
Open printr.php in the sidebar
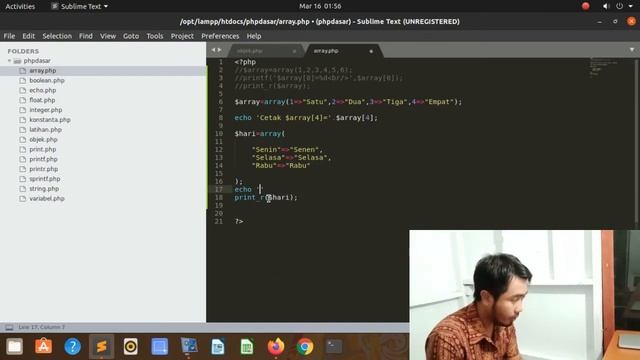(44, 169)
